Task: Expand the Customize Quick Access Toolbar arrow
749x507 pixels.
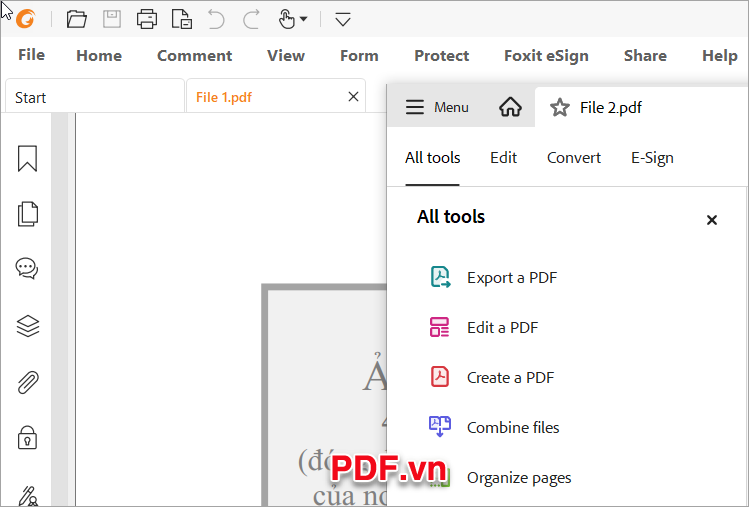Action: coord(343,20)
